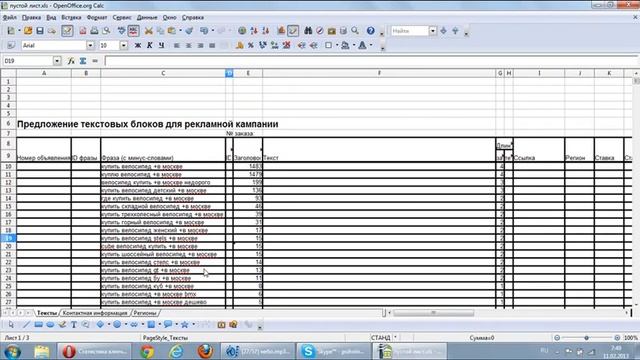Open the Файл menu
The image size is (640, 360).
pos(9,18)
